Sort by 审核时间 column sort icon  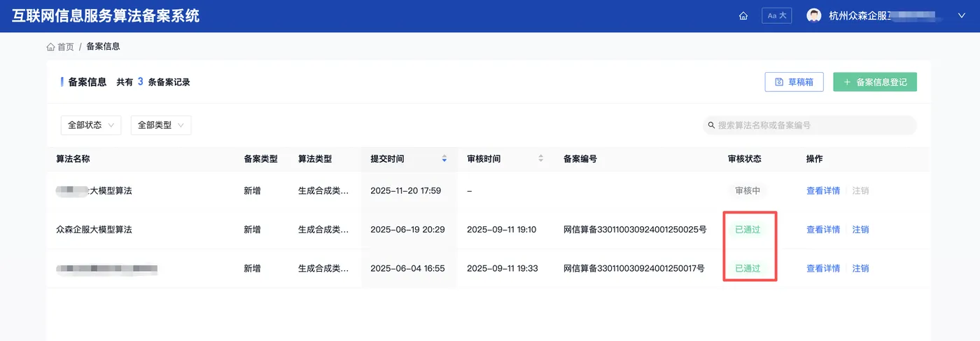pyautogui.click(x=540, y=159)
